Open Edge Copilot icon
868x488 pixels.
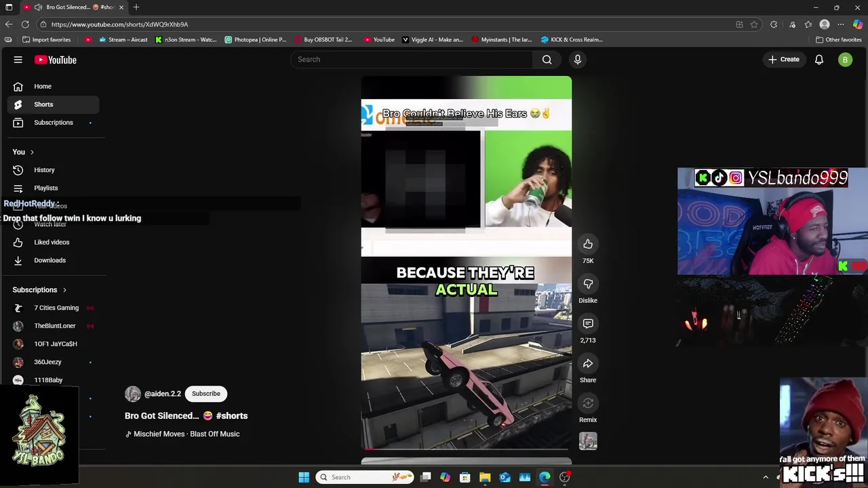point(858,24)
